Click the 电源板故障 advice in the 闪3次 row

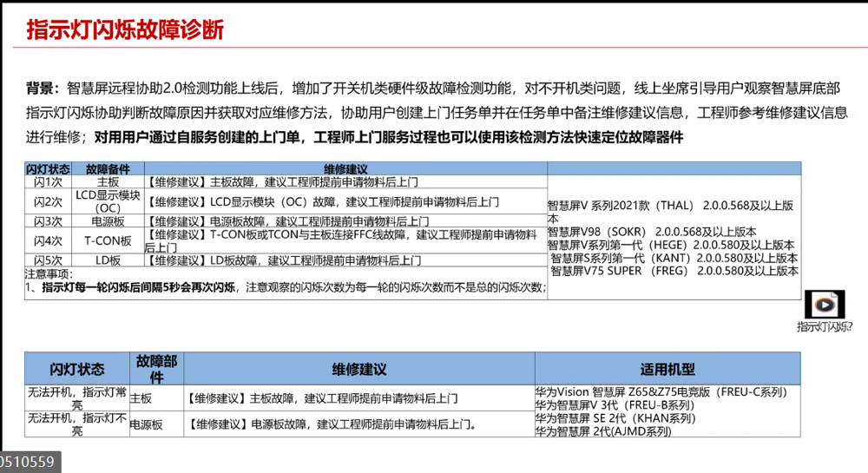(287, 221)
